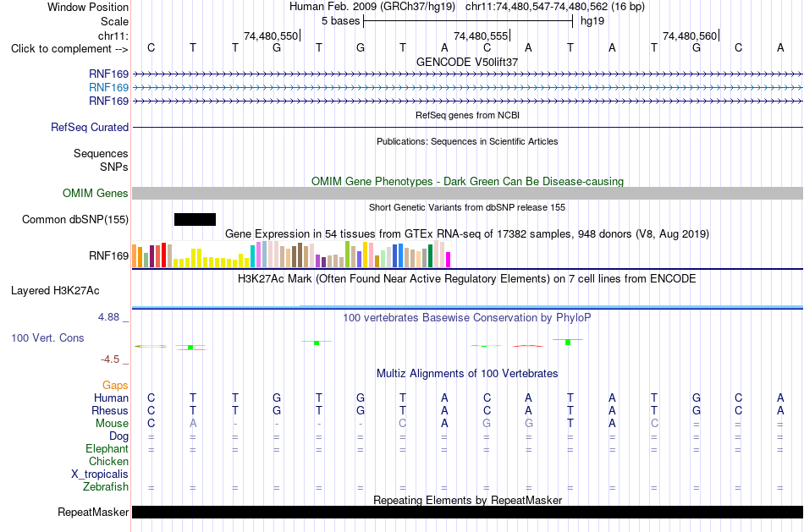Open 'Gene Expression in 54 tissues from GTEx' title
The height and width of the screenshot is (532, 804).
467,234
